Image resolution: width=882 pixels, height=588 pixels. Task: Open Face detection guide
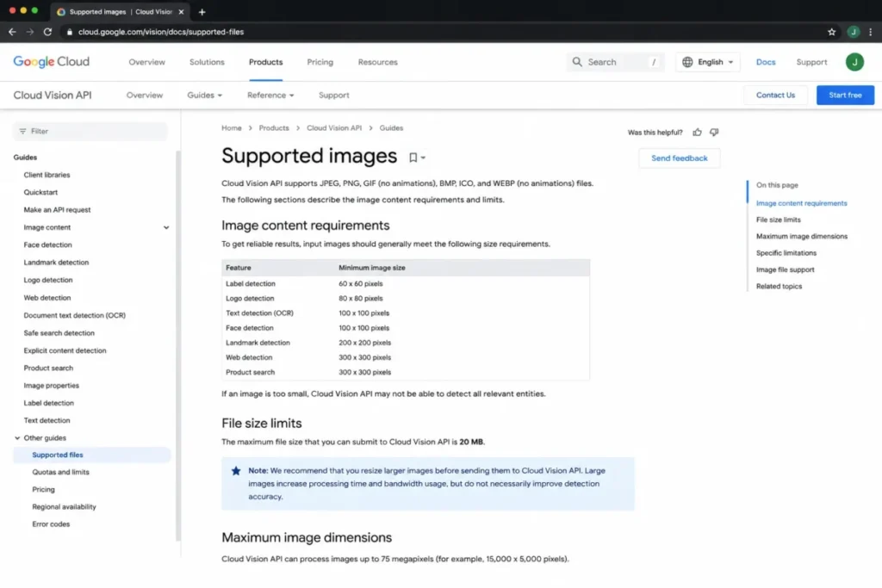48,245
